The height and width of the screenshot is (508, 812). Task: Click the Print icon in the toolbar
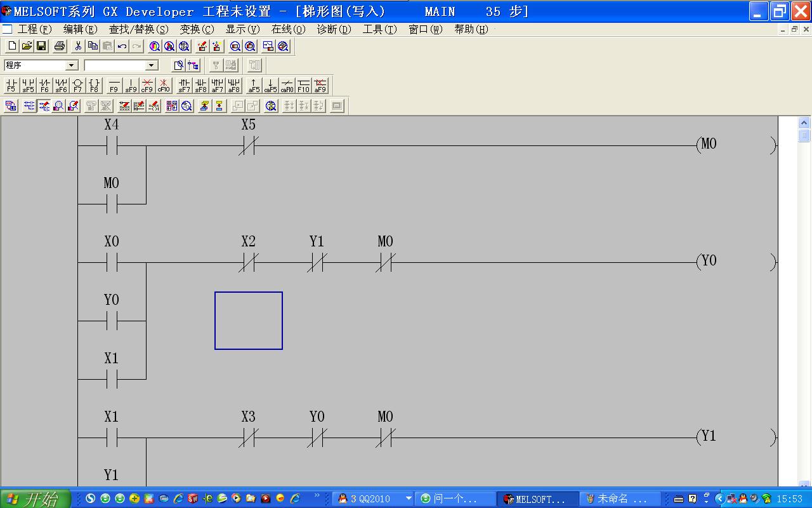coord(60,46)
